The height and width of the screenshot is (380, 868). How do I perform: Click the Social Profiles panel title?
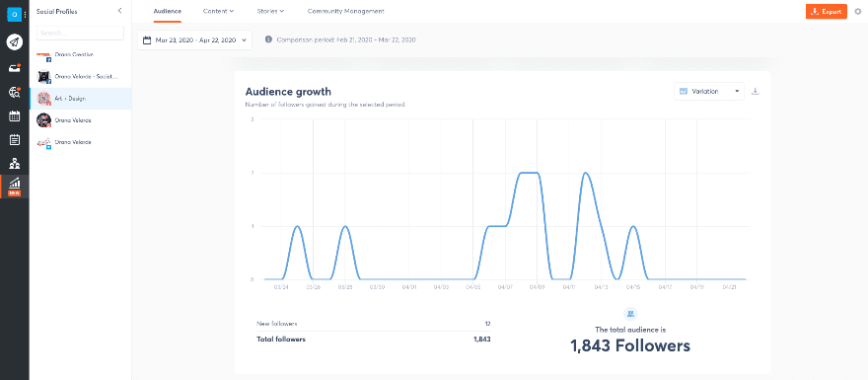[56, 11]
